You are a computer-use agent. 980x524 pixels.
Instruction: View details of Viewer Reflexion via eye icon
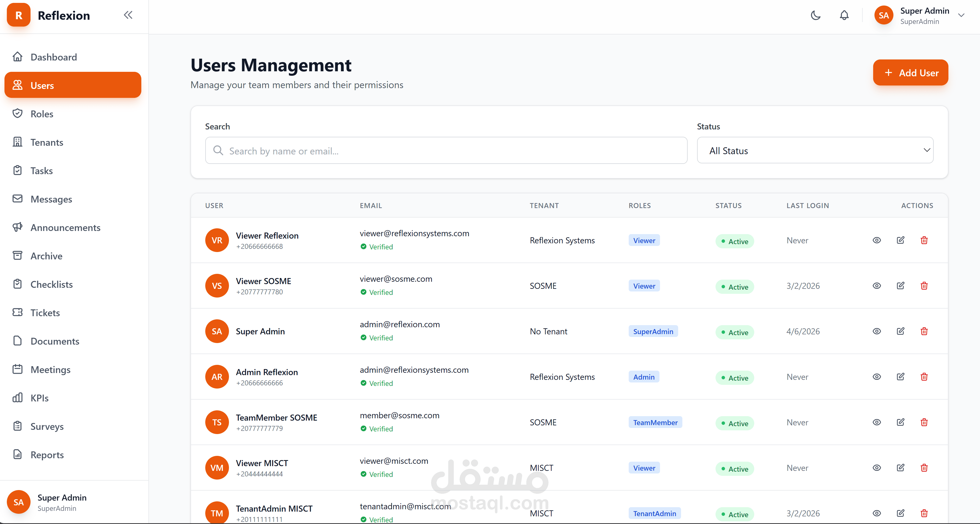877,240
